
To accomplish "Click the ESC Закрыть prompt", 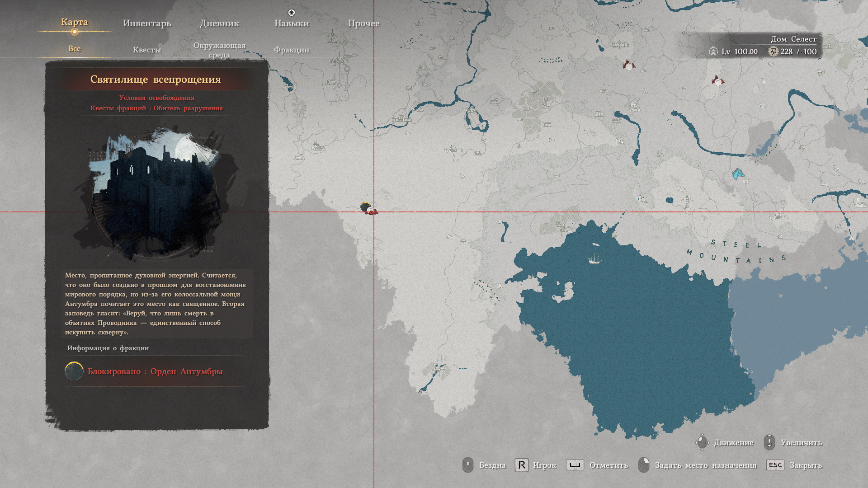I will [775, 465].
